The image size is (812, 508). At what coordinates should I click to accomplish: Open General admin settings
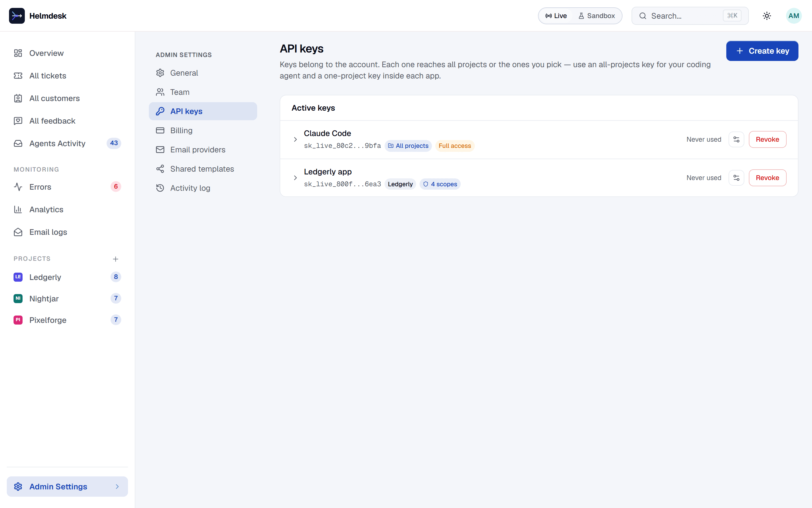pos(203,73)
